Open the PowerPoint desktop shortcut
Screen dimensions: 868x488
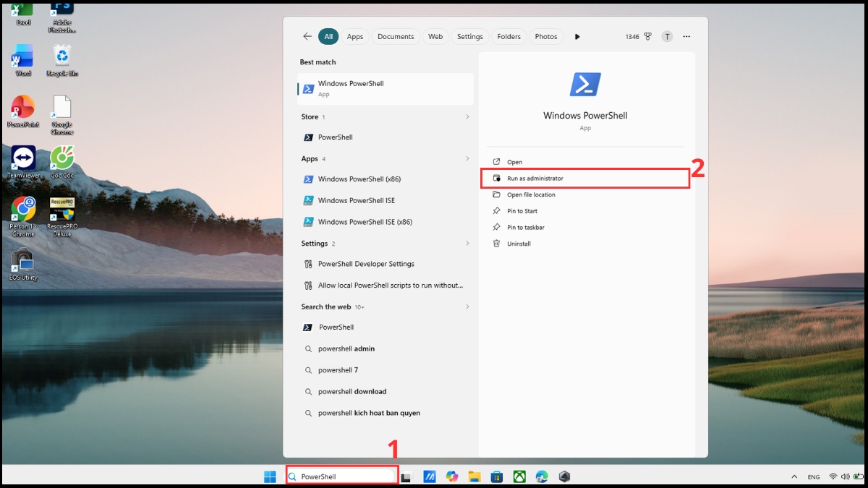(23, 112)
